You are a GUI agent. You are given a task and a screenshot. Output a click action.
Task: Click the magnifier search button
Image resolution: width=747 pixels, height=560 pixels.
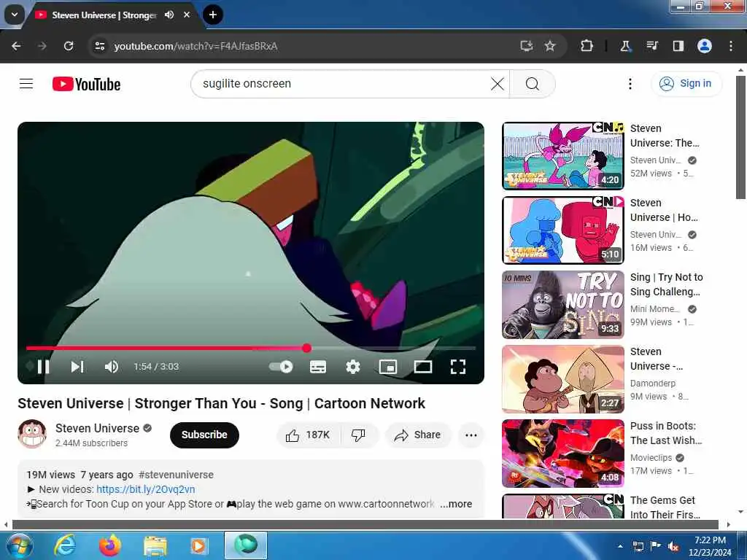[x=532, y=84]
